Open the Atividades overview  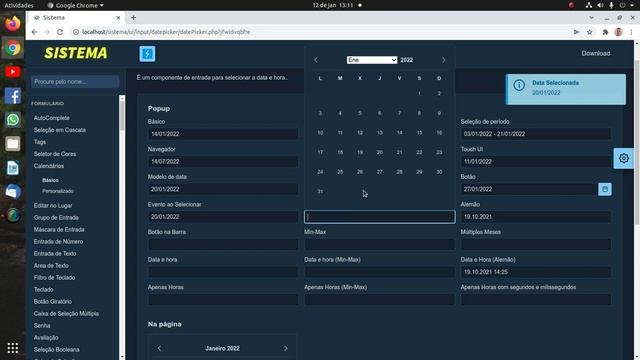[x=19, y=5]
